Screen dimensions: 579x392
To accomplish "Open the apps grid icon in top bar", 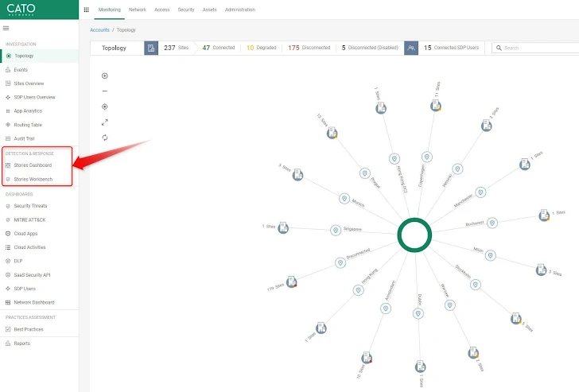I will 87,10.
